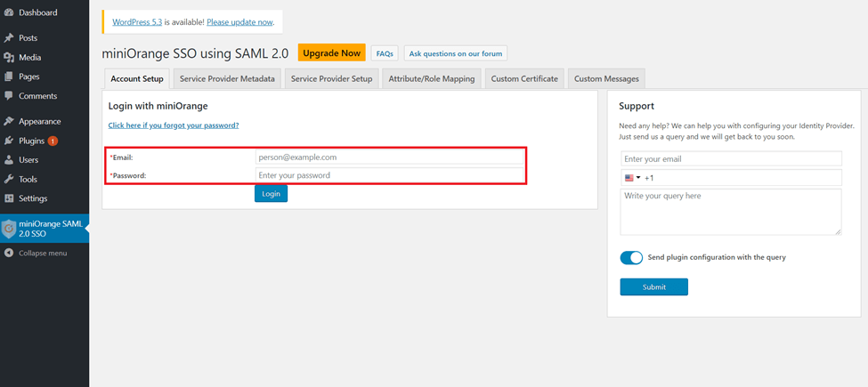This screenshot has width=868, height=387.
Task: Open the Pages menu entry
Action: coord(45,77)
